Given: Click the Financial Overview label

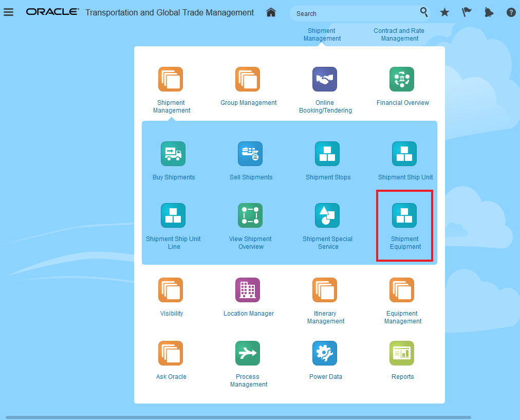Looking at the screenshot, I should click(403, 103).
